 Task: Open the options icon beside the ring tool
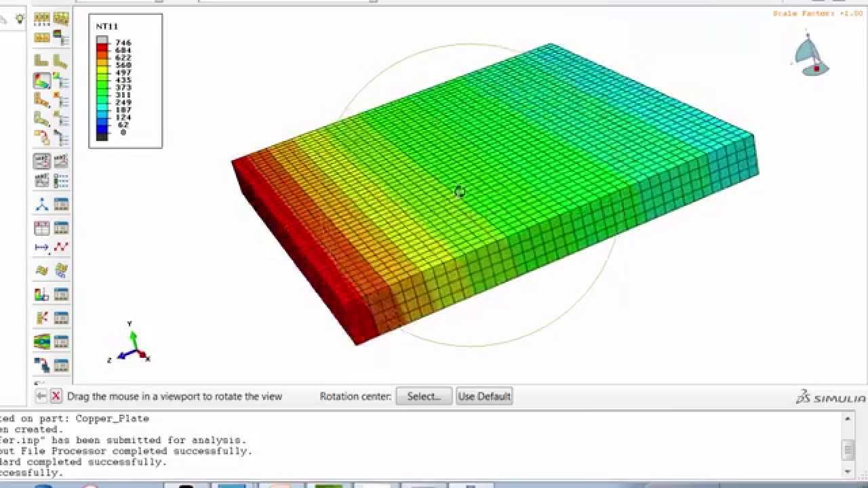pos(60,138)
